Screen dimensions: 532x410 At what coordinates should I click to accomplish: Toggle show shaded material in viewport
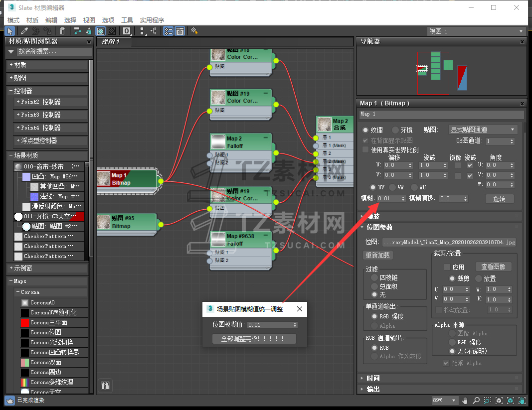(x=101, y=31)
